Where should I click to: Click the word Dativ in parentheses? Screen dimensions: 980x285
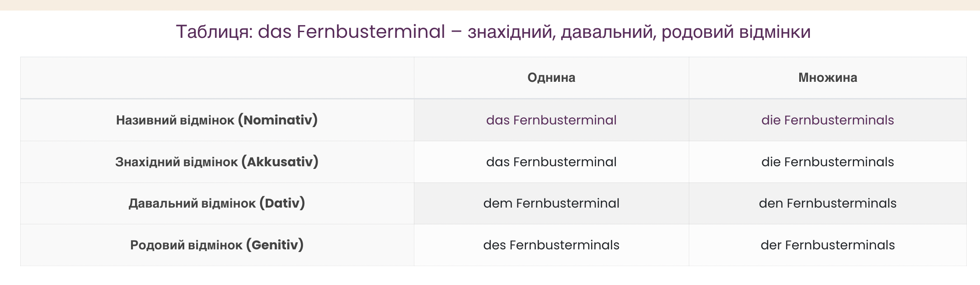coord(282,203)
